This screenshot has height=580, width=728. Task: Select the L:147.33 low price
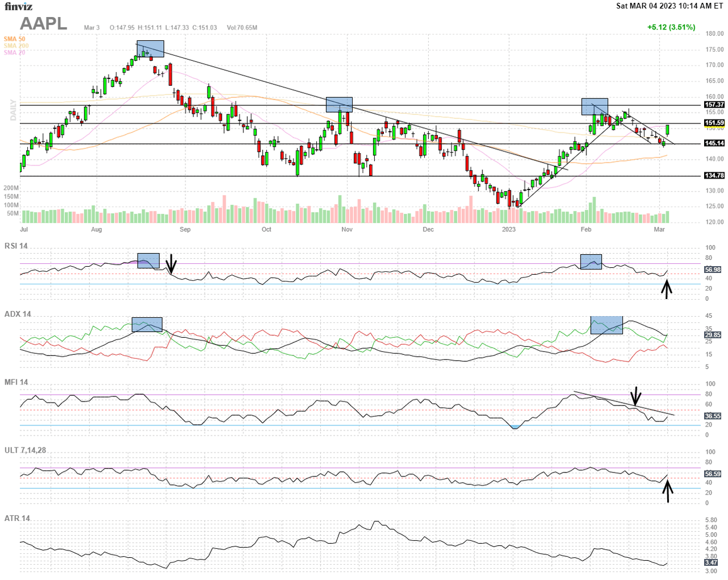[177, 27]
